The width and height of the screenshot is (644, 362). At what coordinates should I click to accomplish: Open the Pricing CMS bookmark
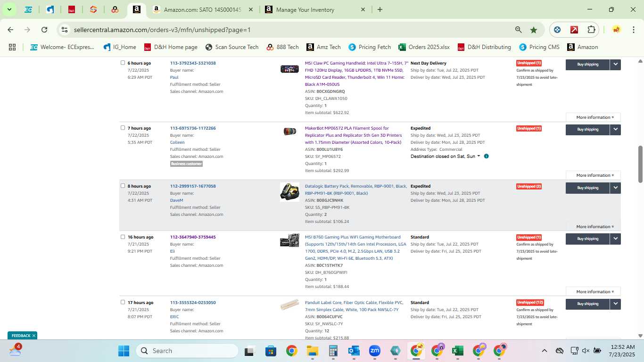coord(539,47)
